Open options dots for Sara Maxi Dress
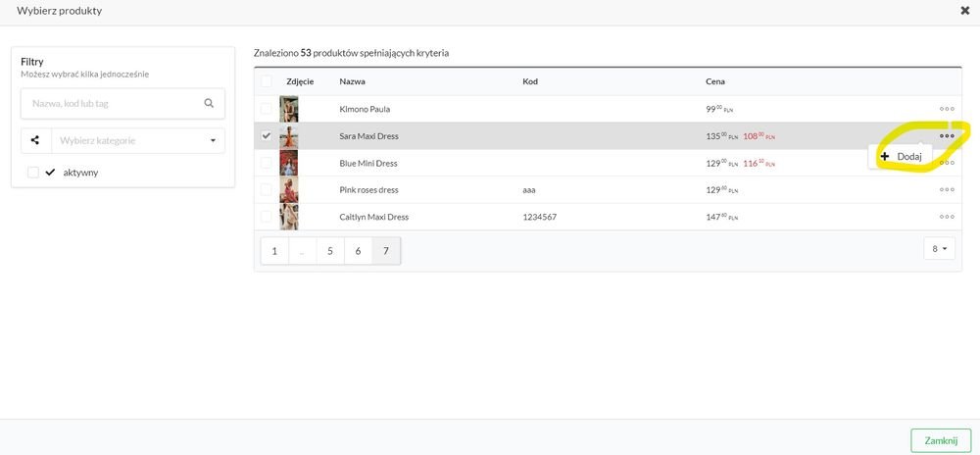 pos(947,135)
